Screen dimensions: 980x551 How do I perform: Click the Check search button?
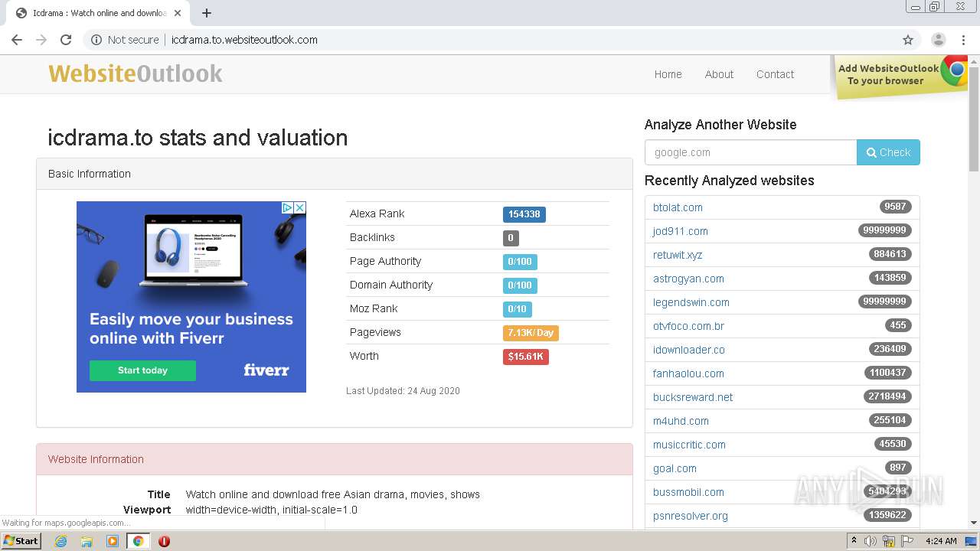(x=888, y=152)
